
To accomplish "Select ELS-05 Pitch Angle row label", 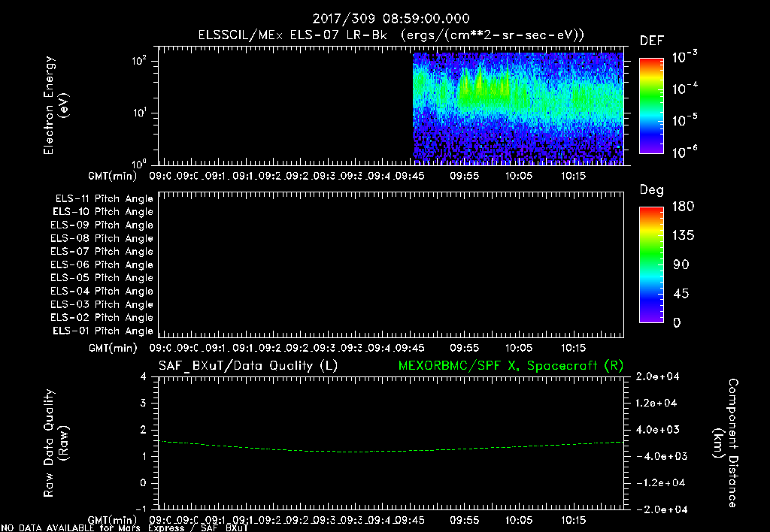I will [102, 278].
